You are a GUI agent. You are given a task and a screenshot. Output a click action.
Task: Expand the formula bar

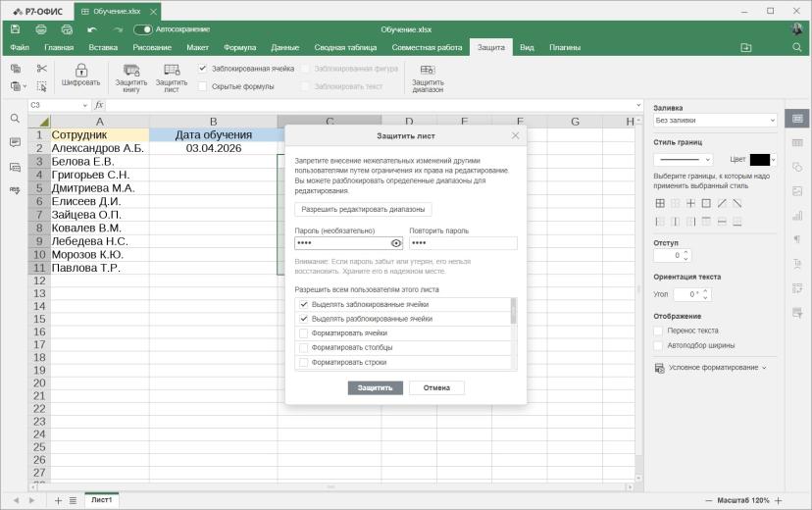[638, 105]
